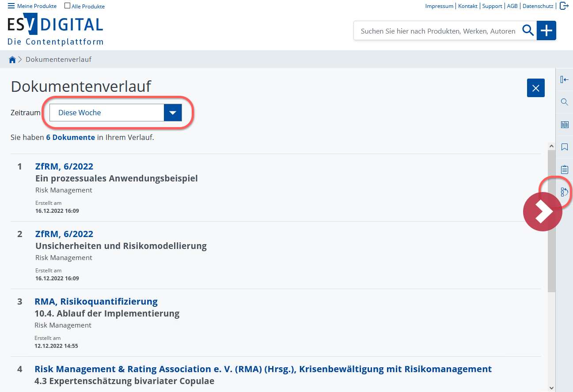The image size is (573, 392).
Task: Open the reading view icon in the sidebar
Action: 564,124
